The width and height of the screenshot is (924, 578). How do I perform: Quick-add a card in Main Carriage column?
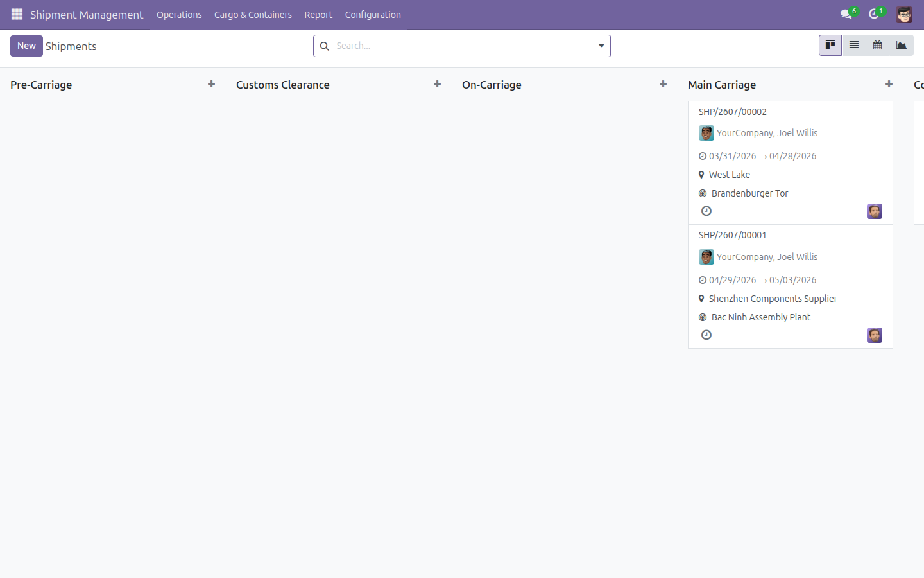[x=889, y=84]
